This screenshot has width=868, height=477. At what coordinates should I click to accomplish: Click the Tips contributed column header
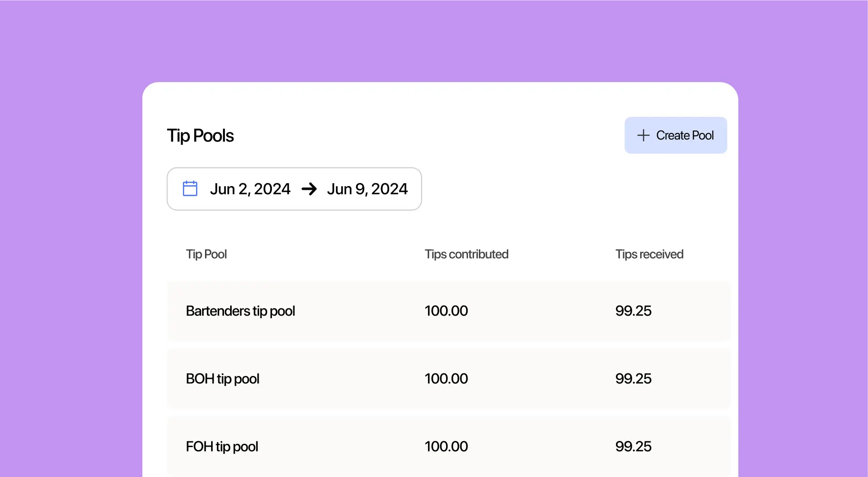(x=467, y=254)
